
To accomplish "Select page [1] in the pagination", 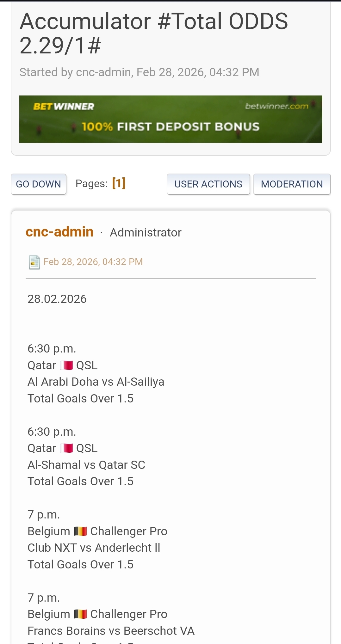I will (119, 183).
